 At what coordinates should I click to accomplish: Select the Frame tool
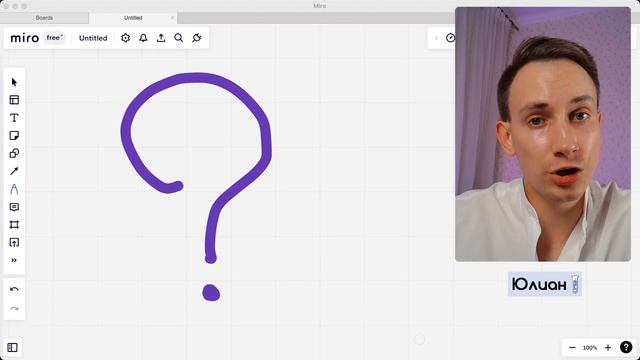tap(14, 224)
